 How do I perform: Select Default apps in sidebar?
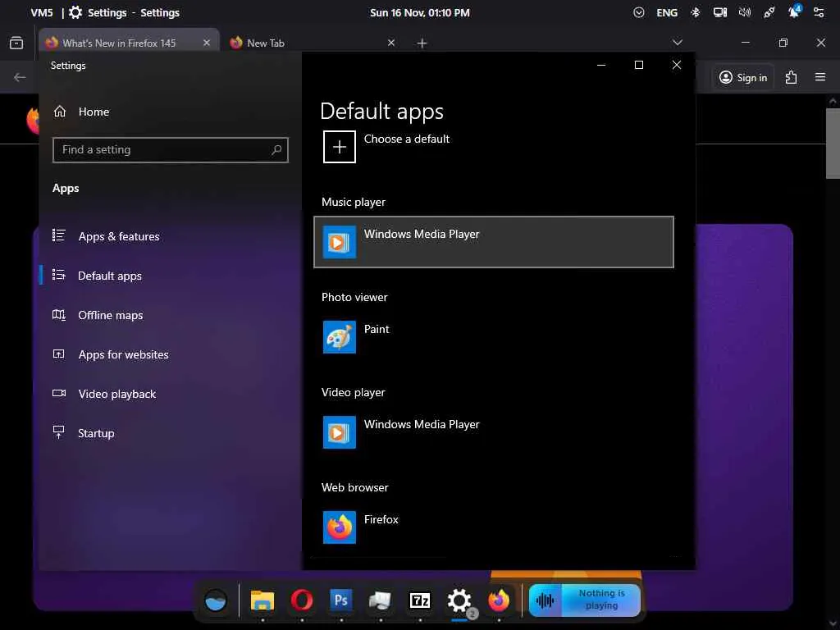(x=110, y=276)
